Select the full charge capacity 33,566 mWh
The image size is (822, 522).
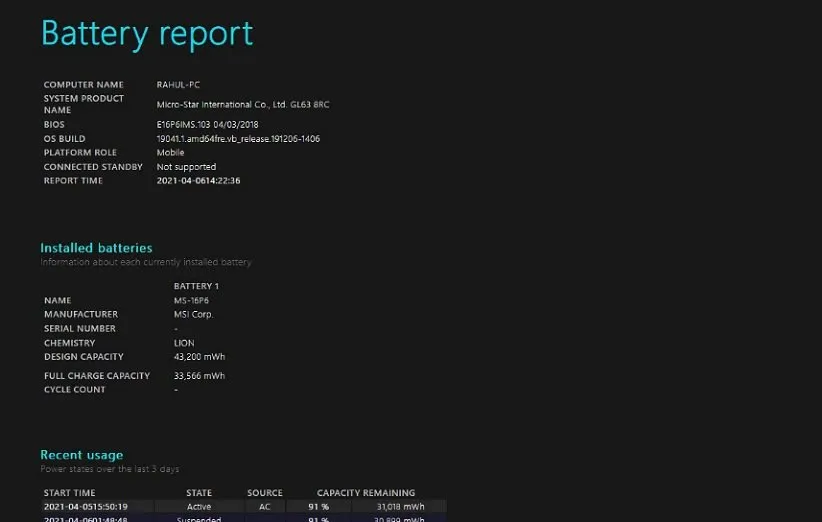point(199,376)
